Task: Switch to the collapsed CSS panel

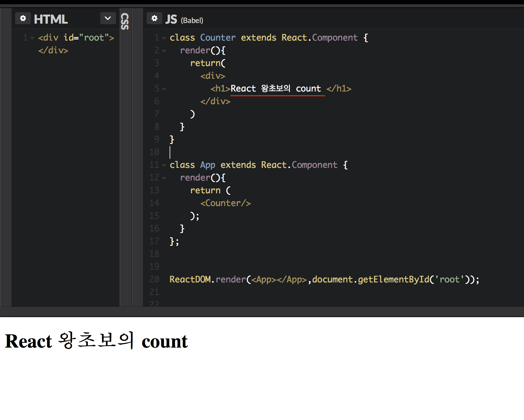Action: pos(125,21)
